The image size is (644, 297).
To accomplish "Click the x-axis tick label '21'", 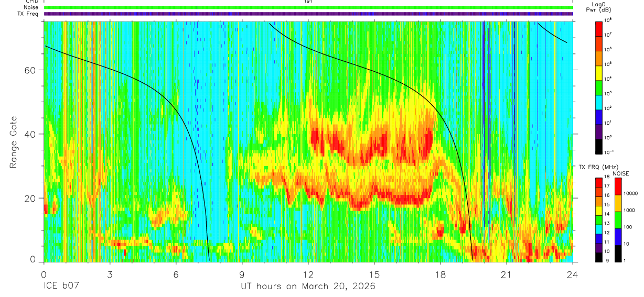I will click(507, 274).
